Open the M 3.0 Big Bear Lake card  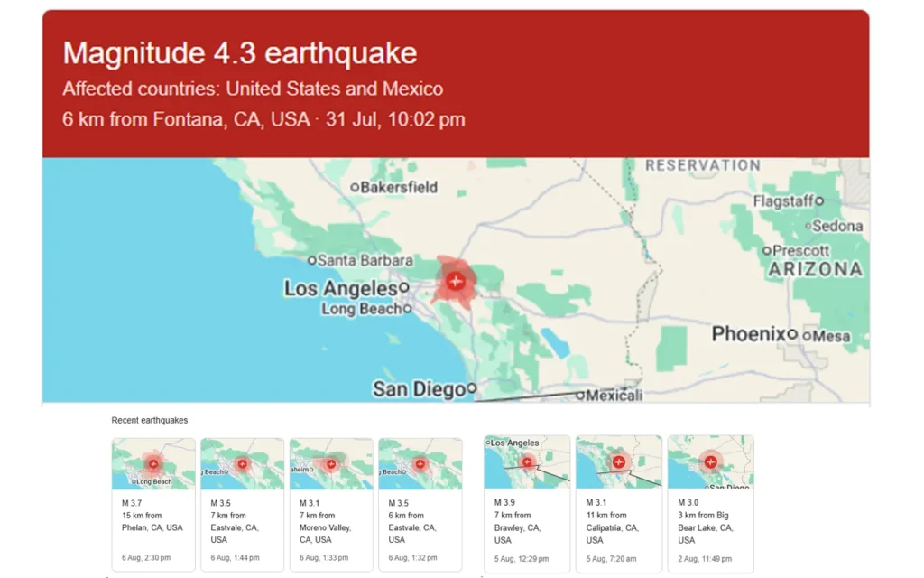[711, 504]
